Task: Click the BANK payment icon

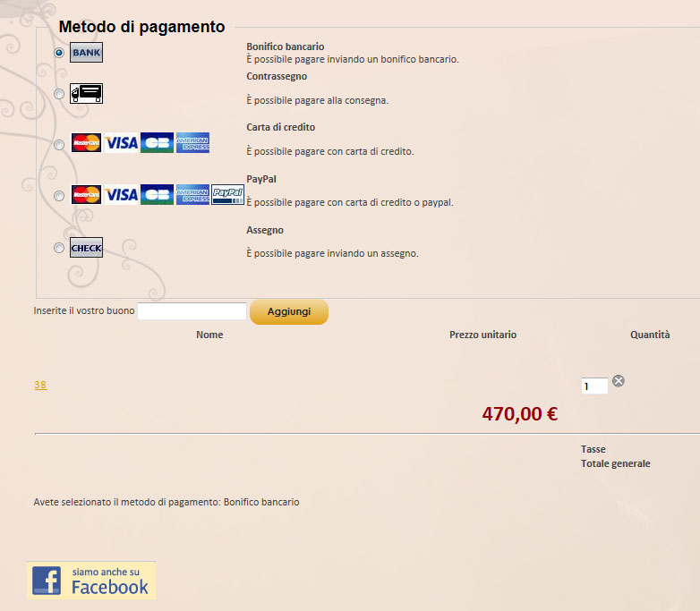Action: pos(86,52)
